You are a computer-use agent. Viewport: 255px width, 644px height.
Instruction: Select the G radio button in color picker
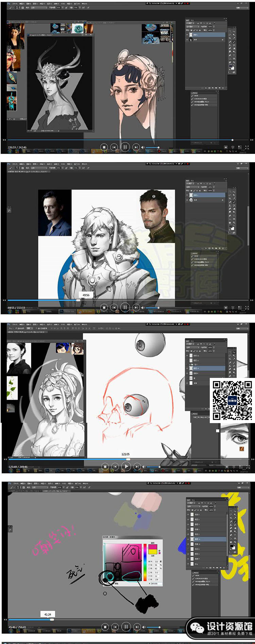(149, 576)
